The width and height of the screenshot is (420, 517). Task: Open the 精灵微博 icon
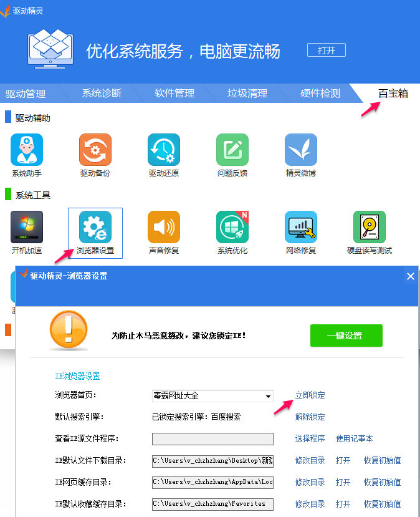(x=301, y=150)
